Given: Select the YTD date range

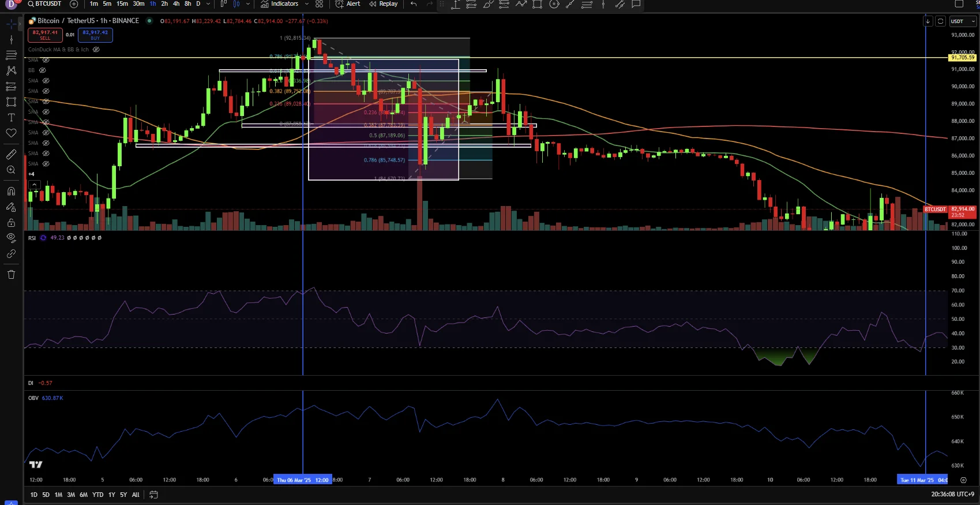Looking at the screenshot, I should click(x=98, y=495).
